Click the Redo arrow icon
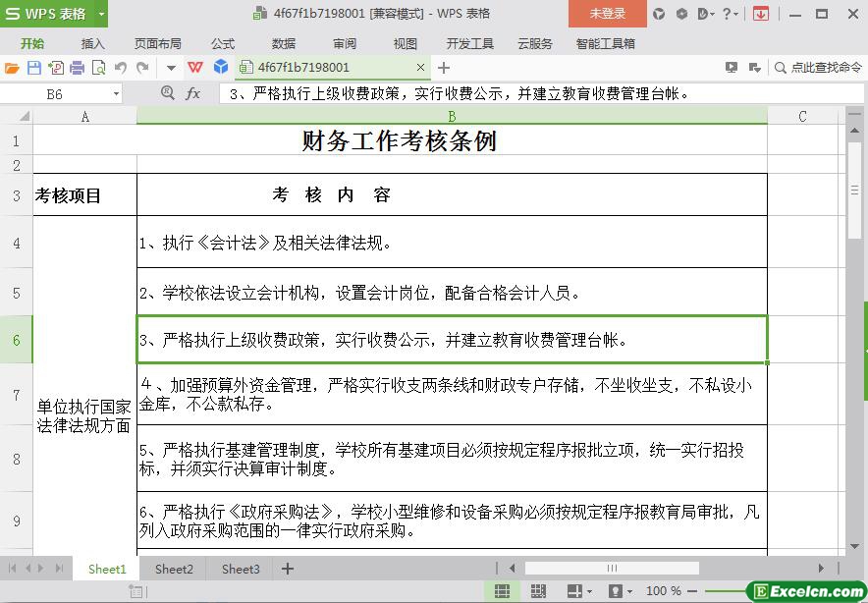This screenshot has width=868, height=603. 142,68
